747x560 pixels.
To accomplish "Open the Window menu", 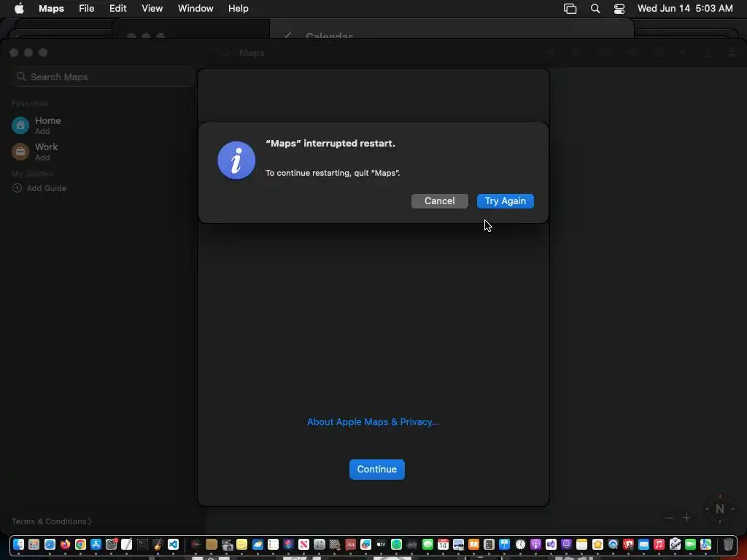I will tap(196, 9).
